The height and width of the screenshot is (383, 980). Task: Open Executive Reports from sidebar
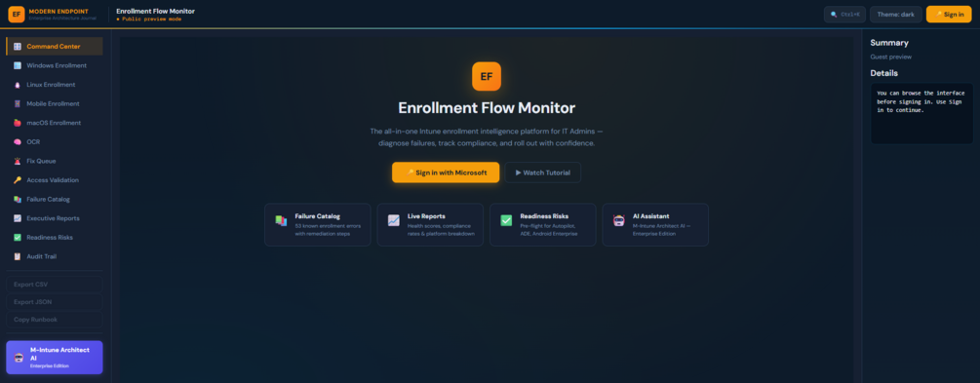[55, 218]
